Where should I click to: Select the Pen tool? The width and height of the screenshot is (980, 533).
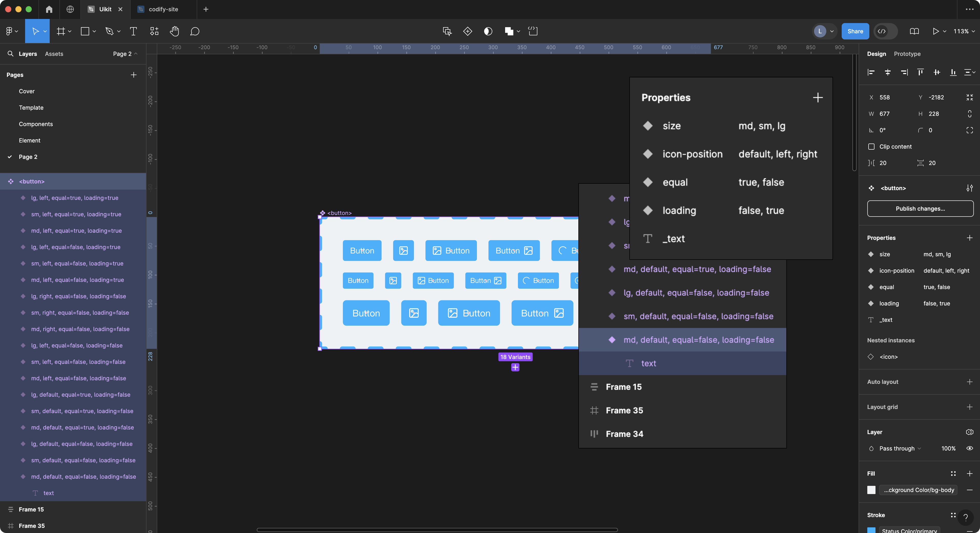click(x=109, y=31)
